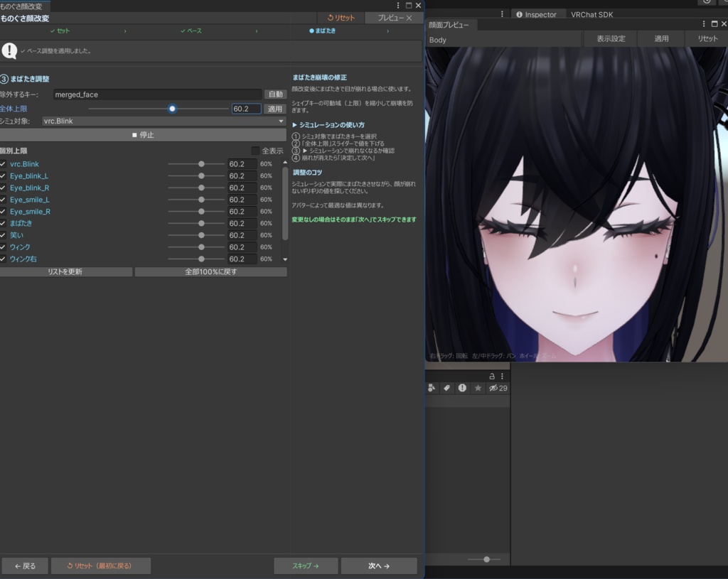Click the favorites star icon

[x=478, y=388]
